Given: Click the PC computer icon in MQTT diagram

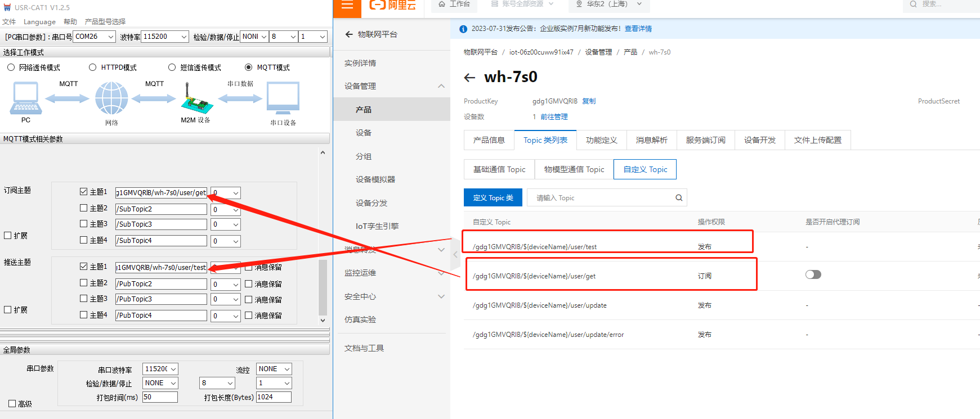Looking at the screenshot, I should (x=25, y=98).
